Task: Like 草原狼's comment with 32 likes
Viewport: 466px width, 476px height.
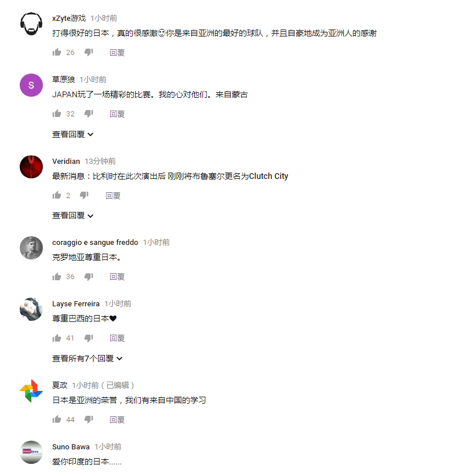Action: coord(56,113)
